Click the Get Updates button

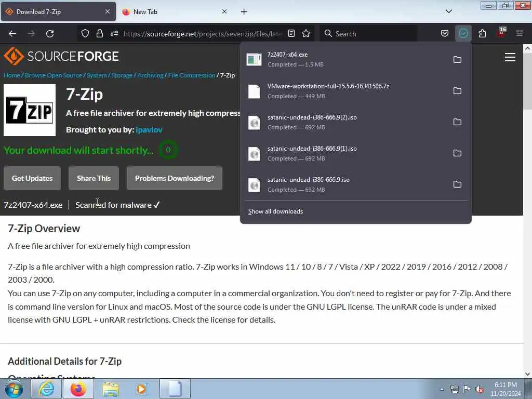[x=32, y=178]
